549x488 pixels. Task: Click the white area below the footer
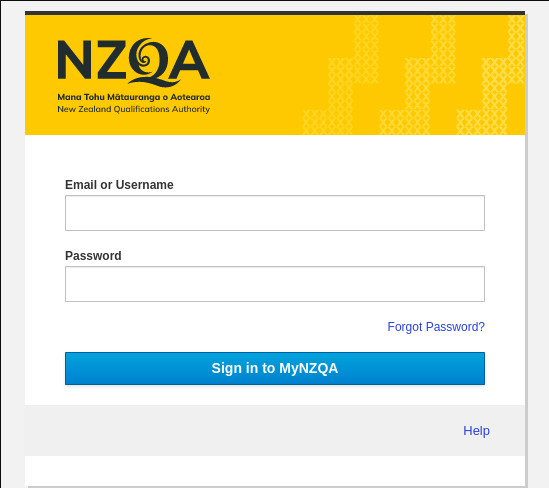(275, 471)
